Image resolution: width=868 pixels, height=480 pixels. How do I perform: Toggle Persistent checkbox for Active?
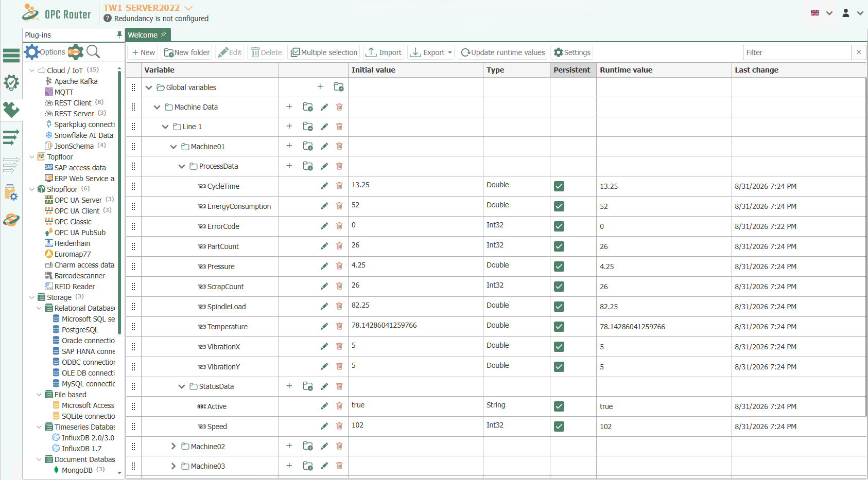point(559,406)
